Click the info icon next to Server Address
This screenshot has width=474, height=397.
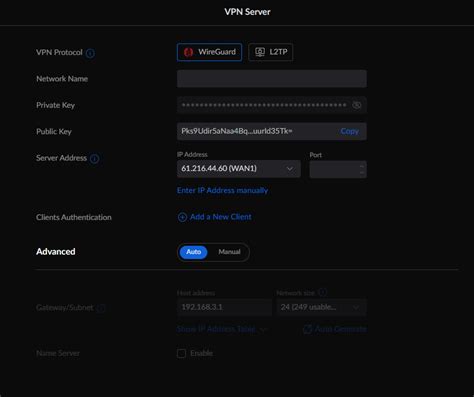coord(94,159)
